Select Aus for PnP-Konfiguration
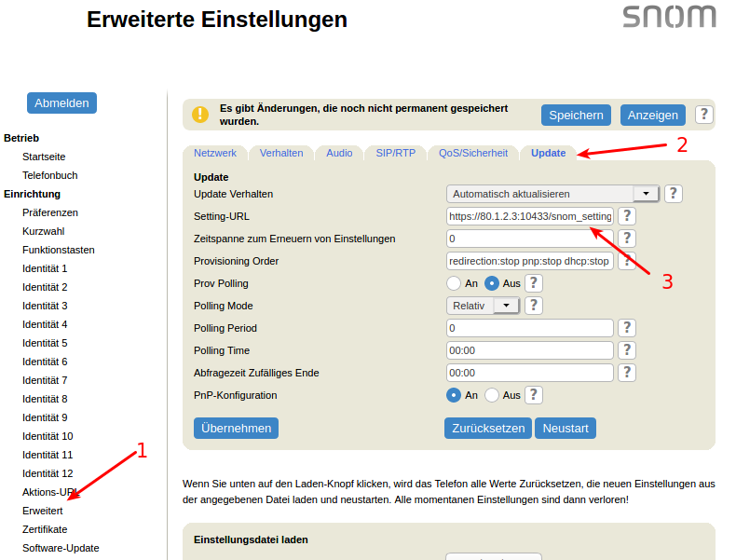This screenshot has height=560, width=736. [x=493, y=395]
